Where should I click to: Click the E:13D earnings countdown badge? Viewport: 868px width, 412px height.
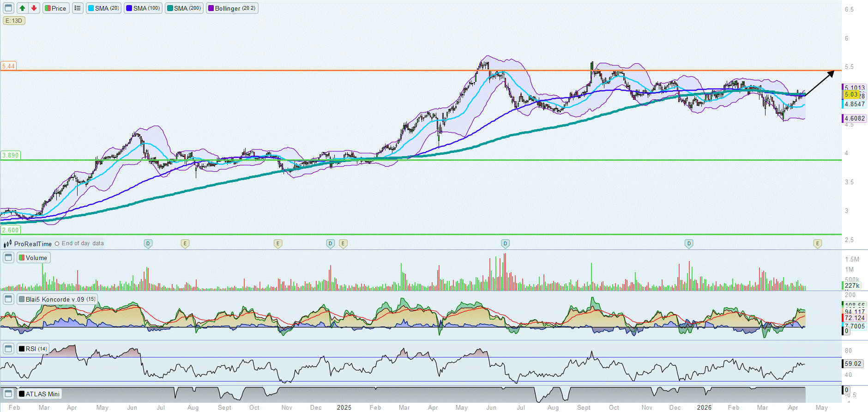click(14, 21)
